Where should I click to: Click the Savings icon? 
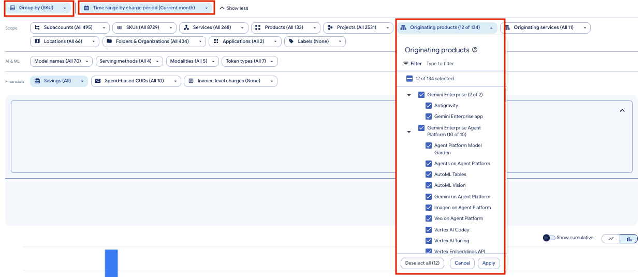37,81
